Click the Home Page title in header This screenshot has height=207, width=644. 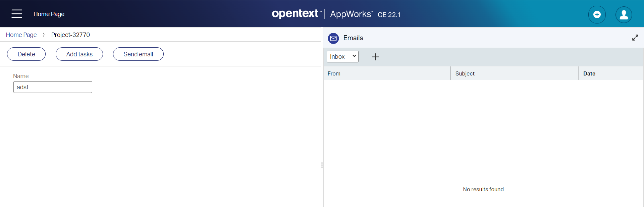[x=49, y=14]
